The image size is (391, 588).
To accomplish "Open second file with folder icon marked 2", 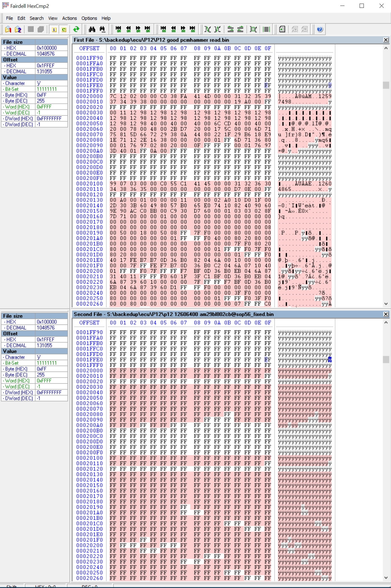I will [x=18, y=29].
